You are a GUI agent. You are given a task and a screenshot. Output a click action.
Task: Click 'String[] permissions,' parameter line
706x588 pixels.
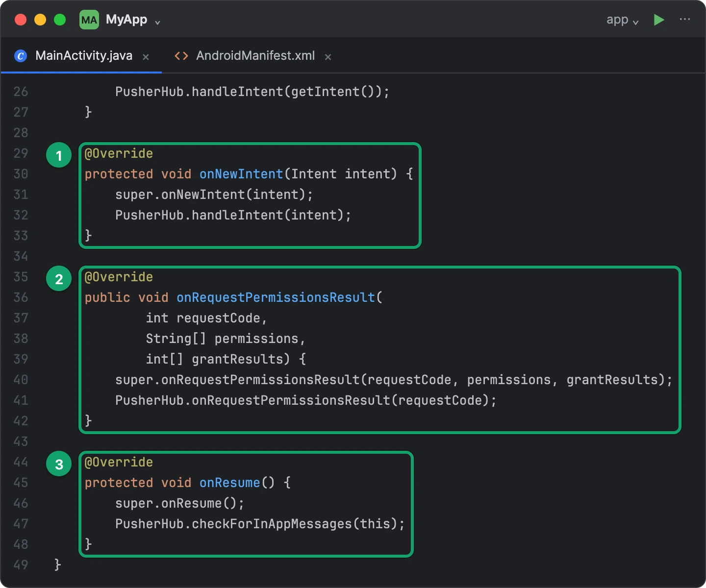(x=226, y=339)
